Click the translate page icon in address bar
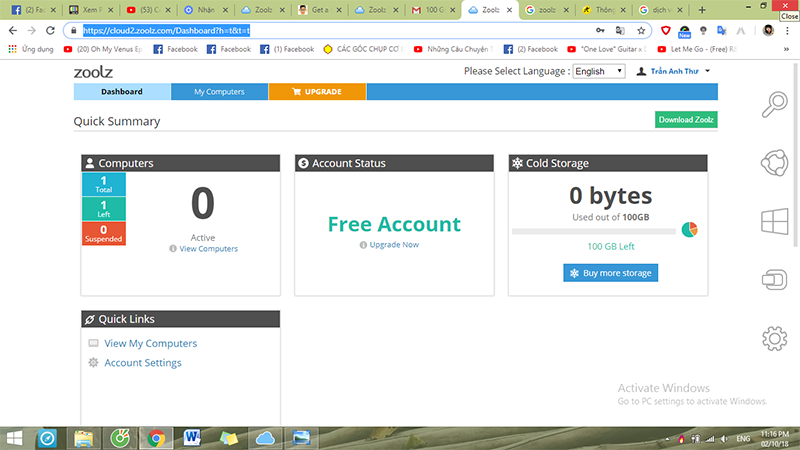Screen dimensions: 800x450 [x=620, y=31]
